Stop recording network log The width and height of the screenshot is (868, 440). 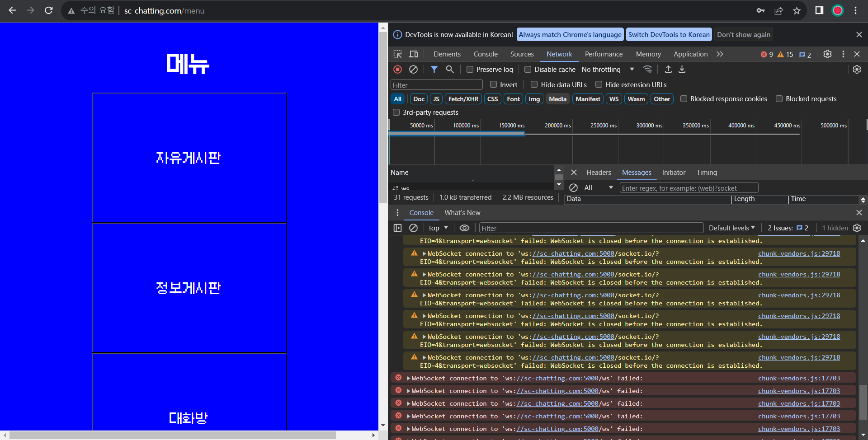click(x=397, y=69)
